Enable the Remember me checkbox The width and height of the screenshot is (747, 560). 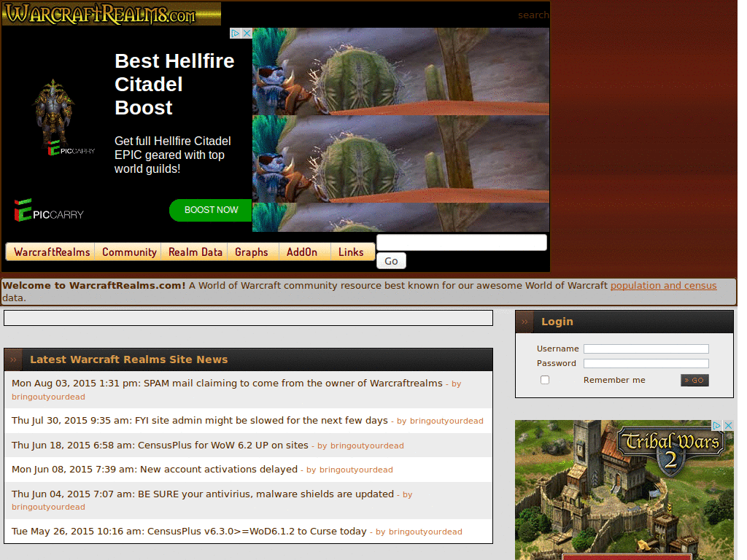pyautogui.click(x=545, y=380)
